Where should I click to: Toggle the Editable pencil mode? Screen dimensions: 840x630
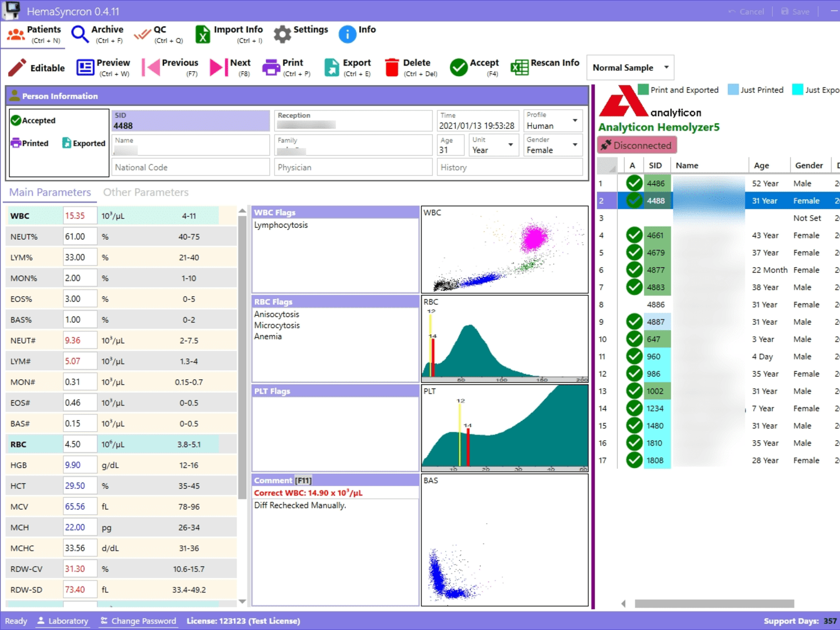[36, 68]
